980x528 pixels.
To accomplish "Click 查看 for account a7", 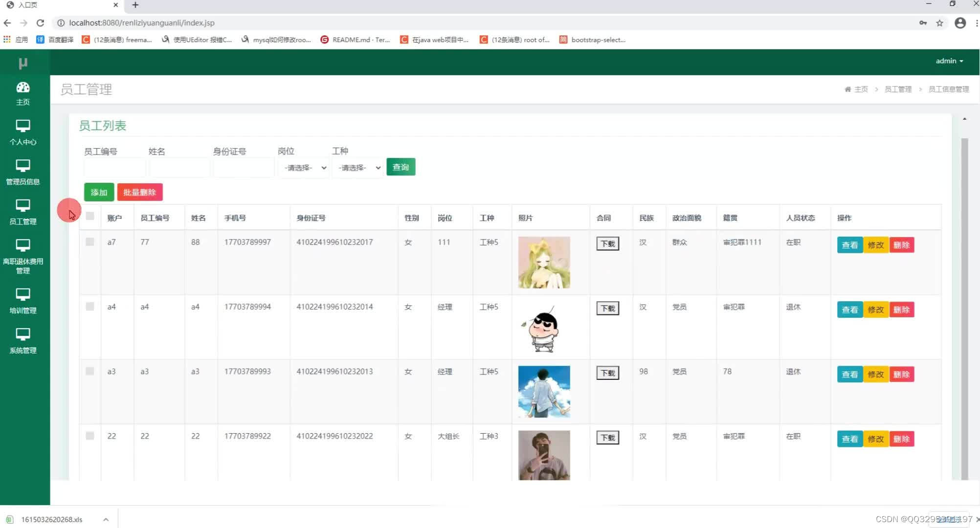I will [850, 245].
